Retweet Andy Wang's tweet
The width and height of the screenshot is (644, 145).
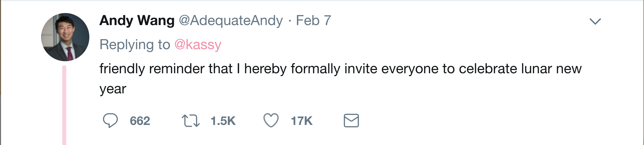[x=191, y=121]
